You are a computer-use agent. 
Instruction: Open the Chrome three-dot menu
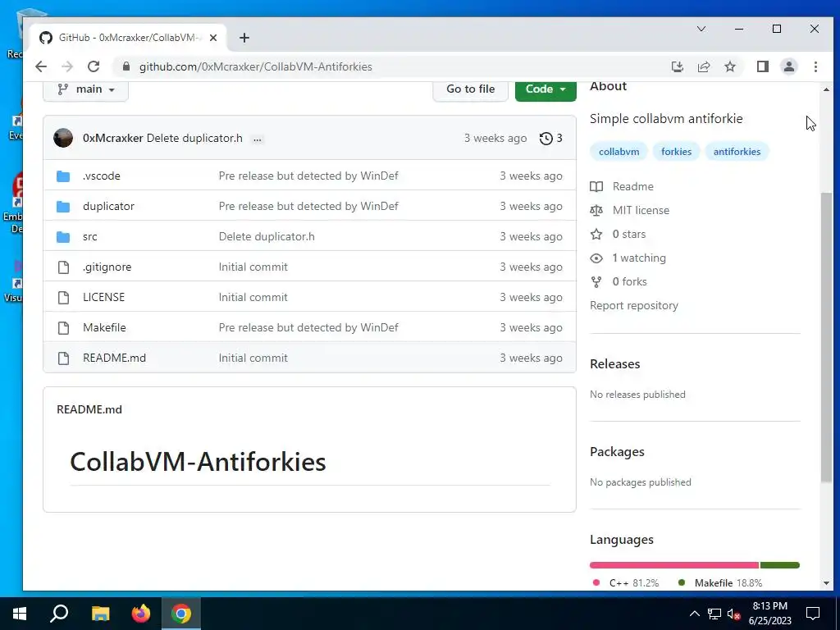pos(815,66)
